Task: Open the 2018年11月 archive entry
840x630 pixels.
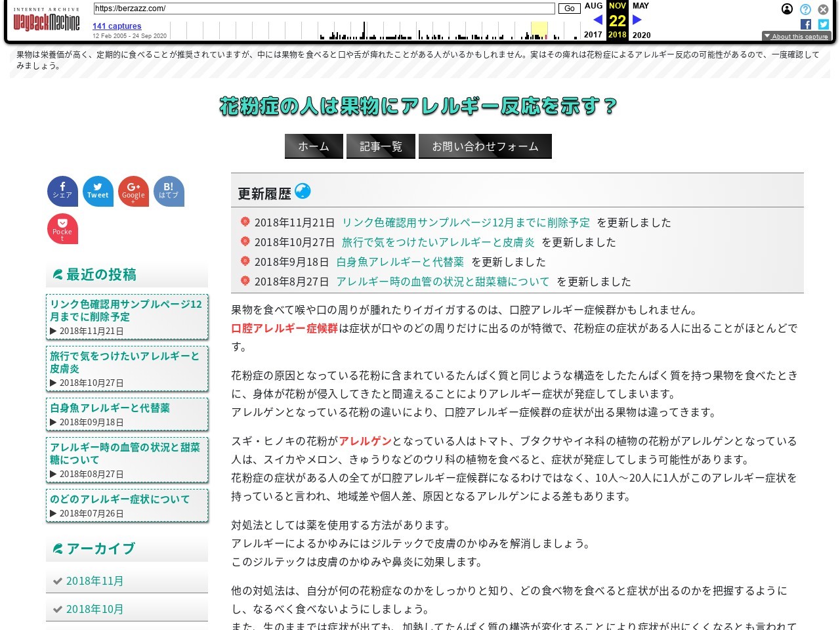Action: pos(94,581)
